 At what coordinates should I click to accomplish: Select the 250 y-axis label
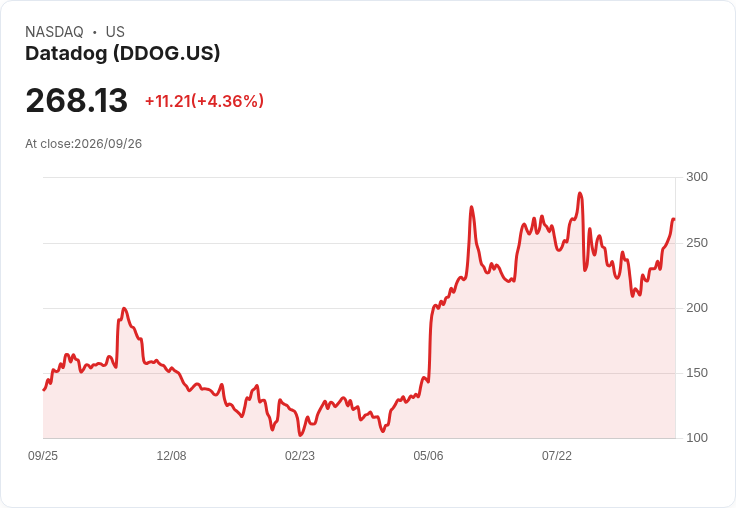pyautogui.click(x=697, y=243)
